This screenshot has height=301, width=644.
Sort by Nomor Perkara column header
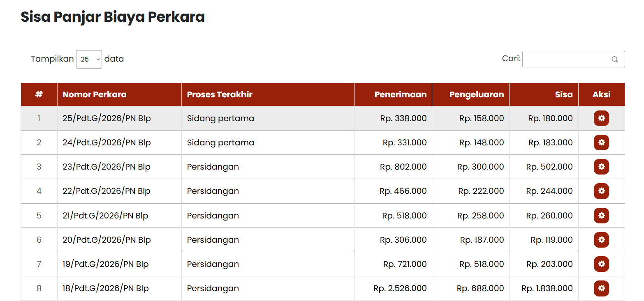coord(119,94)
